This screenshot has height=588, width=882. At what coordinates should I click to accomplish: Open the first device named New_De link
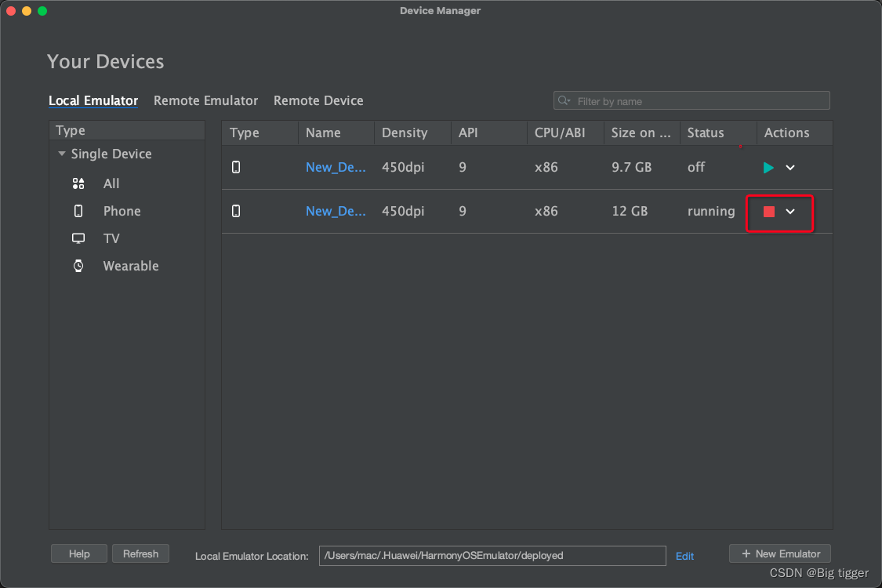(x=336, y=167)
